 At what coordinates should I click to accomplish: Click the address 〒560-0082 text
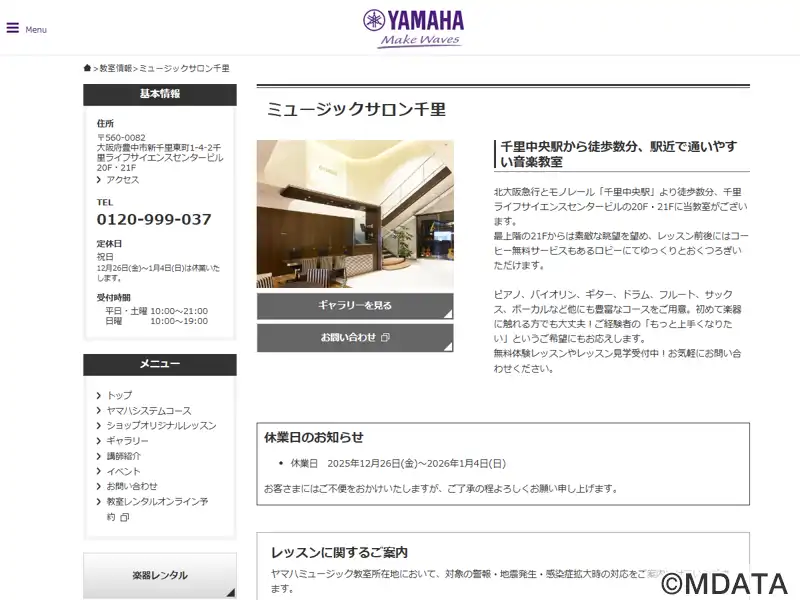(121, 138)
